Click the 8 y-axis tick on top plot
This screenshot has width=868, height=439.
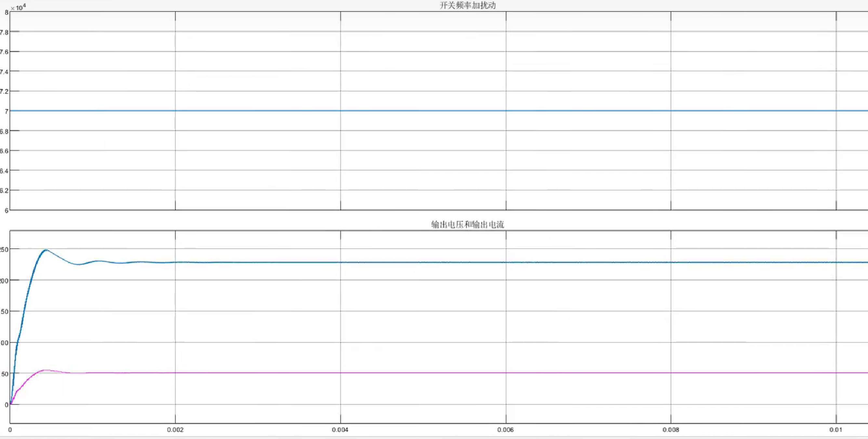tap(7, 12)
